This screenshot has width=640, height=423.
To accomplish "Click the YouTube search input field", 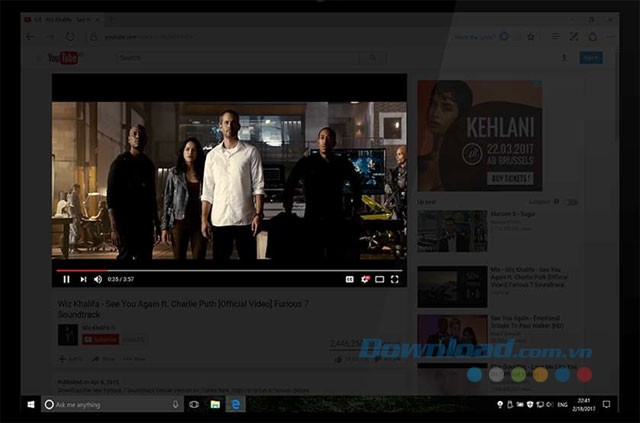I will 240,58.
